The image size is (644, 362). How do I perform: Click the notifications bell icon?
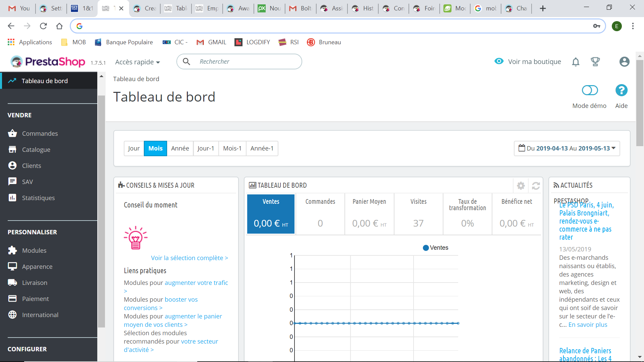[x=576, y=62]
